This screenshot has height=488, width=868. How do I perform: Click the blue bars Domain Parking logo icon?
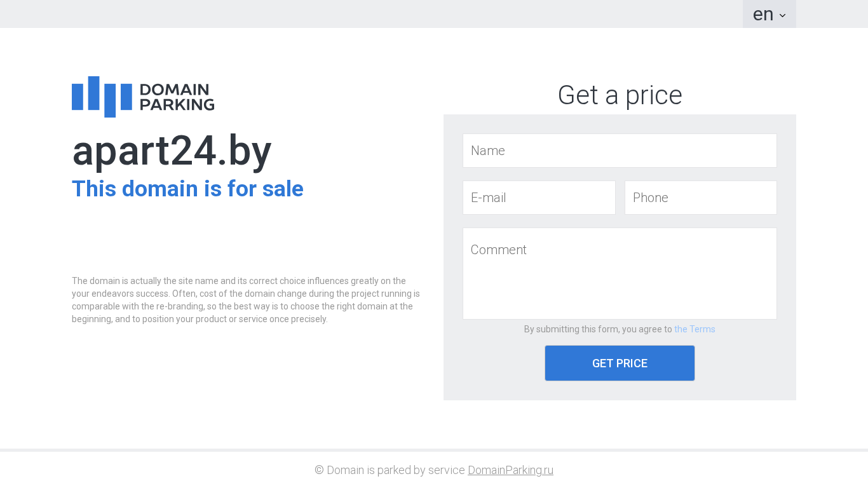102,97
